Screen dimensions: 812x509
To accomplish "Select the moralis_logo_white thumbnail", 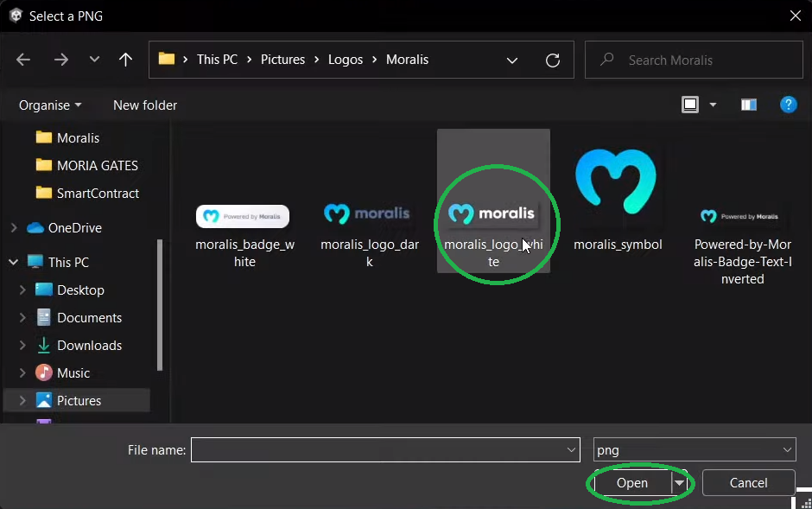I will [492, 213].
